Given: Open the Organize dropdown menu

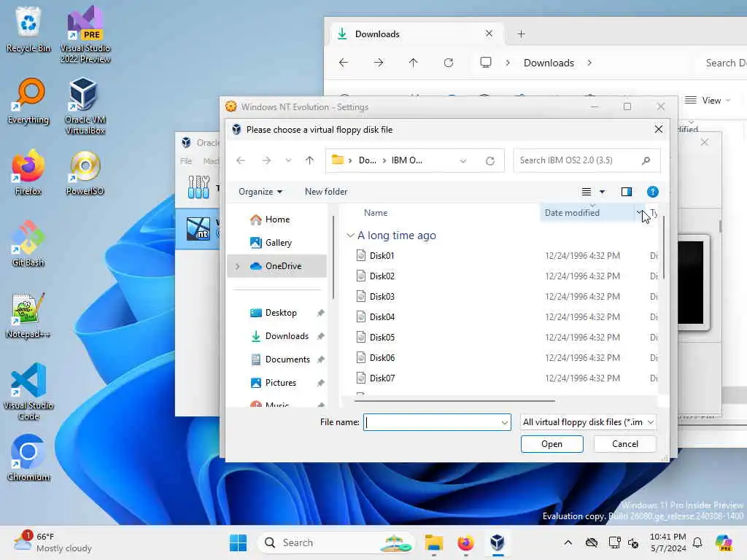Looking at the screenshot, I should (260, 192).
